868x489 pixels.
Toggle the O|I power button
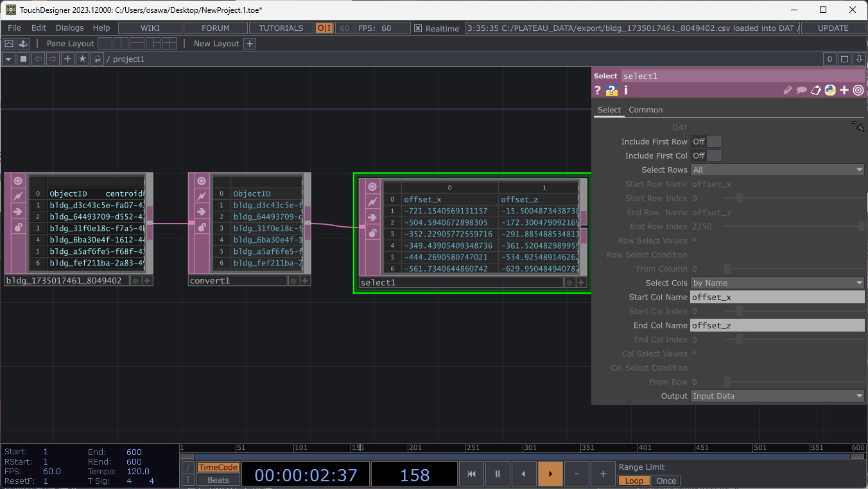pyautogui.click(x=324, y=28)
